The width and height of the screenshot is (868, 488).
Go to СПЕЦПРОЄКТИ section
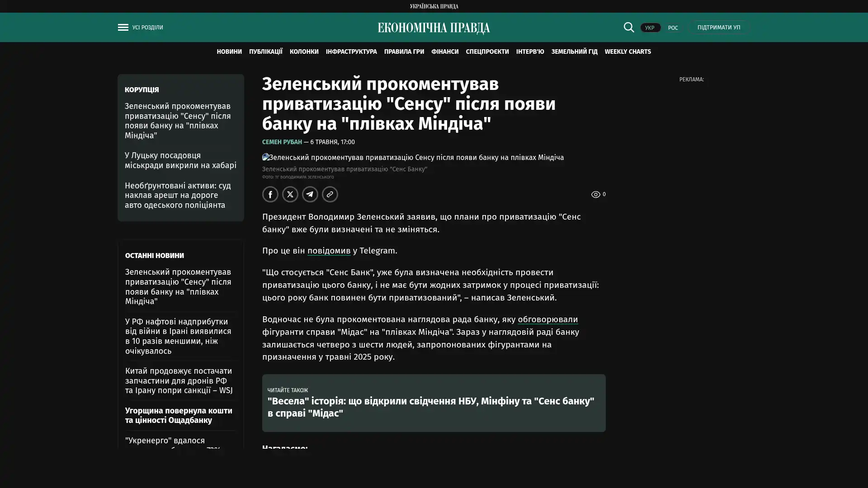pos(487,52)
